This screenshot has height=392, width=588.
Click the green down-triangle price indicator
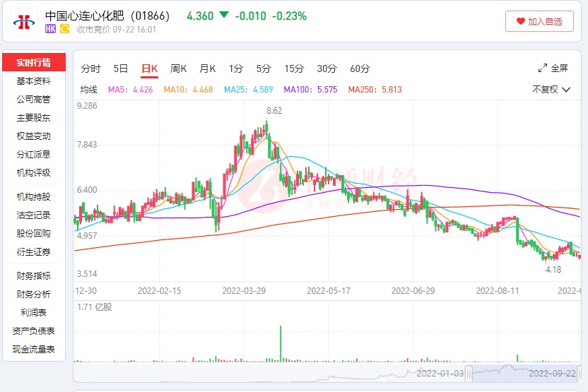224,15
